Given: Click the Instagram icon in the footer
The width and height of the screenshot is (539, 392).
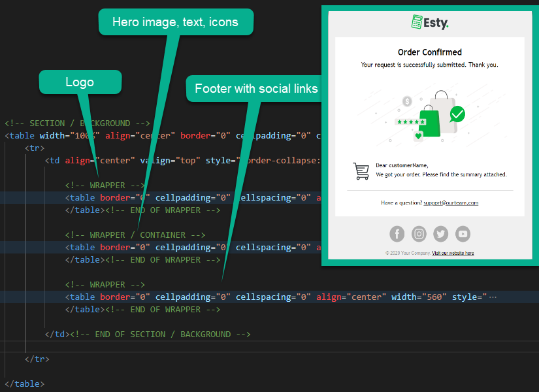Looking at the screenshot, I should (418, 233).
